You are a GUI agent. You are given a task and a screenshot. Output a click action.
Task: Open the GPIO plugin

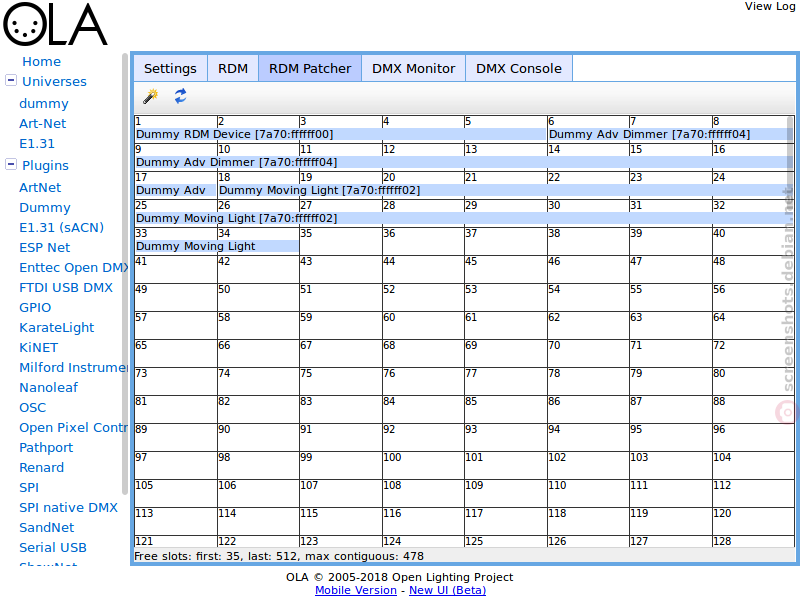[x=35, y=308]
